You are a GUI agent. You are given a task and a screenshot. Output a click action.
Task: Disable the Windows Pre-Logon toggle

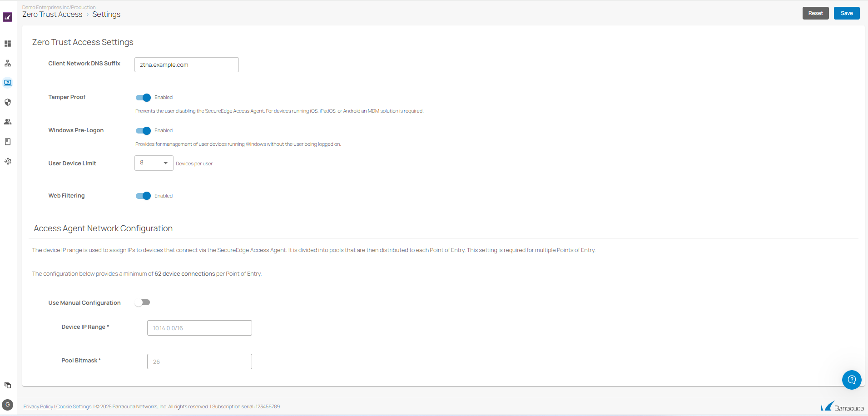143,131
